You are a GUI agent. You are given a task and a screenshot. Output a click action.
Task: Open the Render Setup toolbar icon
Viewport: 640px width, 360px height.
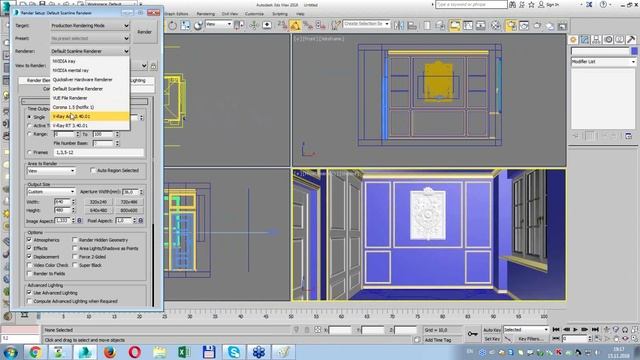(511, 25)
